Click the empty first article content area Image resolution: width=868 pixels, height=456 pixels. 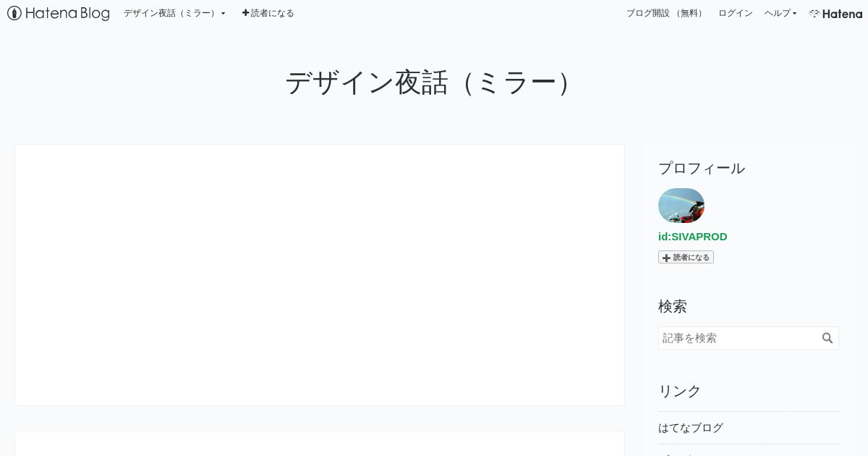(320, 275)
